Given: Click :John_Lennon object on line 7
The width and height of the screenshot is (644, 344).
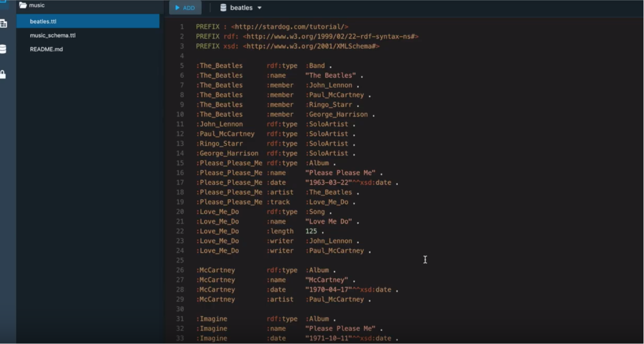Looking at the screenshot, I should click(329, 85).
